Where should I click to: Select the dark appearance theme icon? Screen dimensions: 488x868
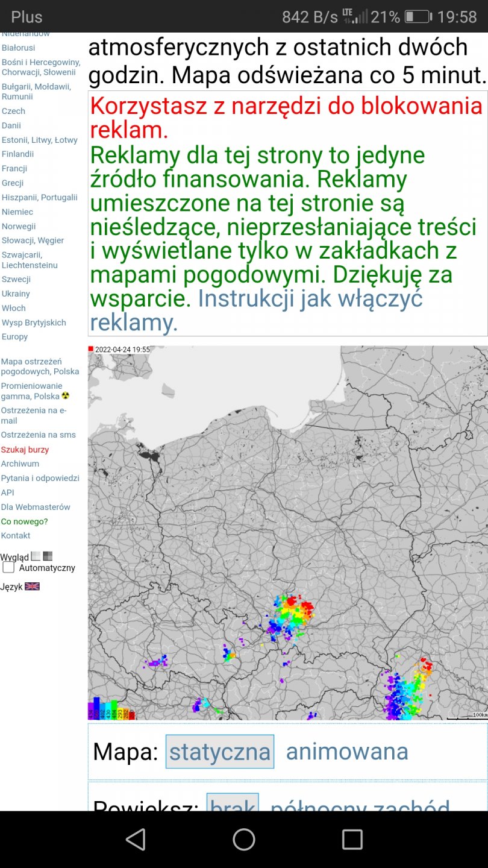[48, 556]
